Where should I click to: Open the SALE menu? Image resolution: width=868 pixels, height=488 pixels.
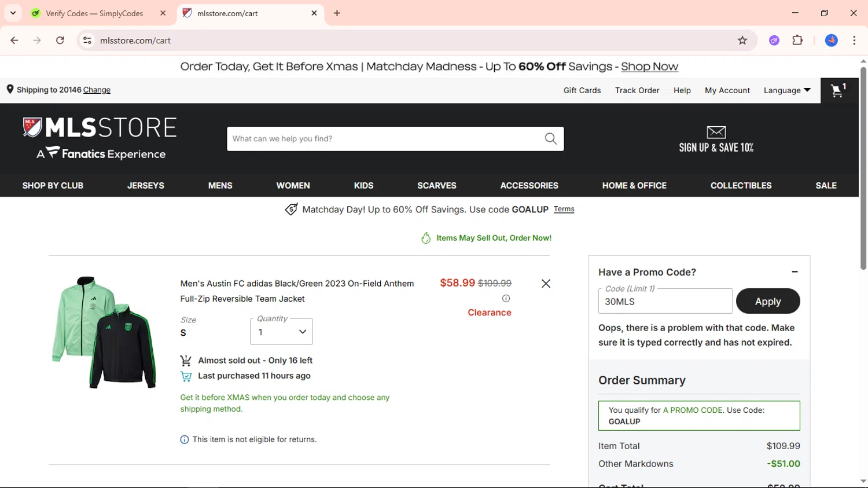click(x=826, y=186)
